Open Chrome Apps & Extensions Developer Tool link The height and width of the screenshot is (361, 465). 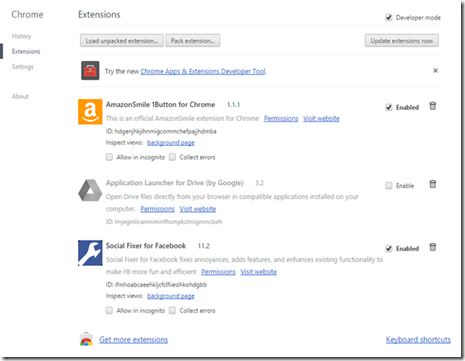(x=203, y=71)
